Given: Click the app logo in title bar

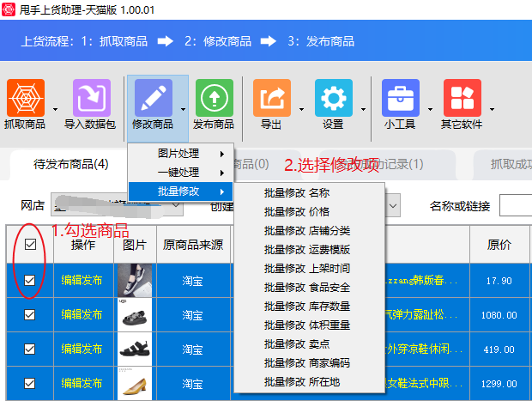Looking at the screenshot, I should tap(8, 9).
